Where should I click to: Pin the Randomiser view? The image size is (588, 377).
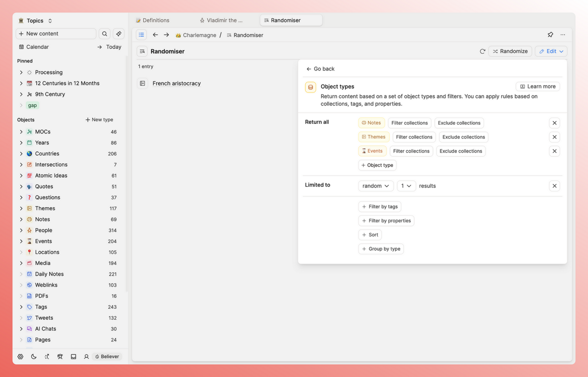pos(550,35)
